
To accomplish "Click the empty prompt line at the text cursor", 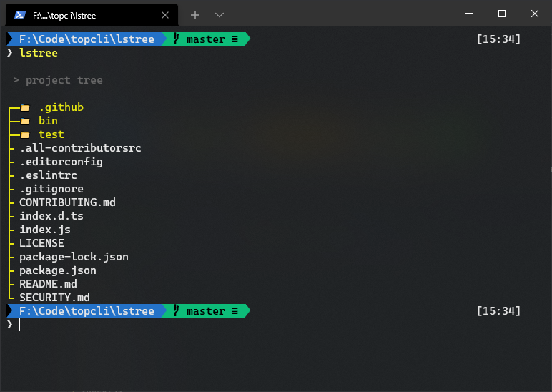I will click(20, 325).
